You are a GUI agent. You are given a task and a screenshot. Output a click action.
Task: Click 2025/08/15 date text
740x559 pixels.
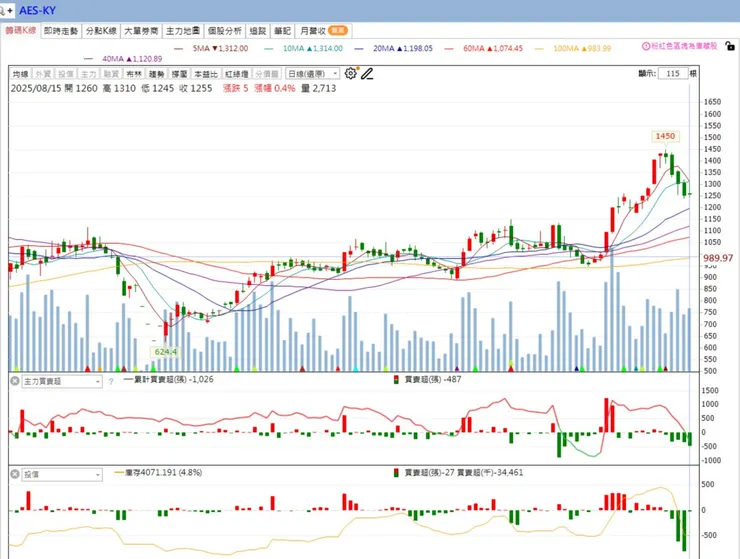36,88
